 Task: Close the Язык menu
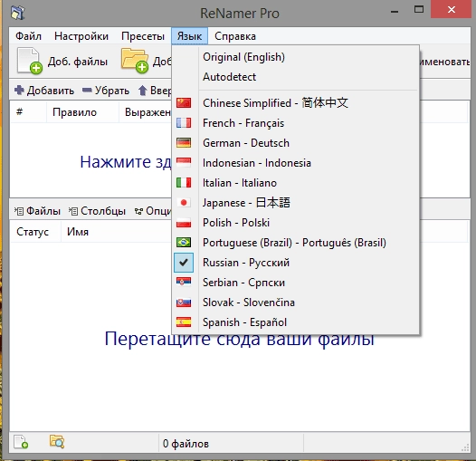click(x=189, y=36)
